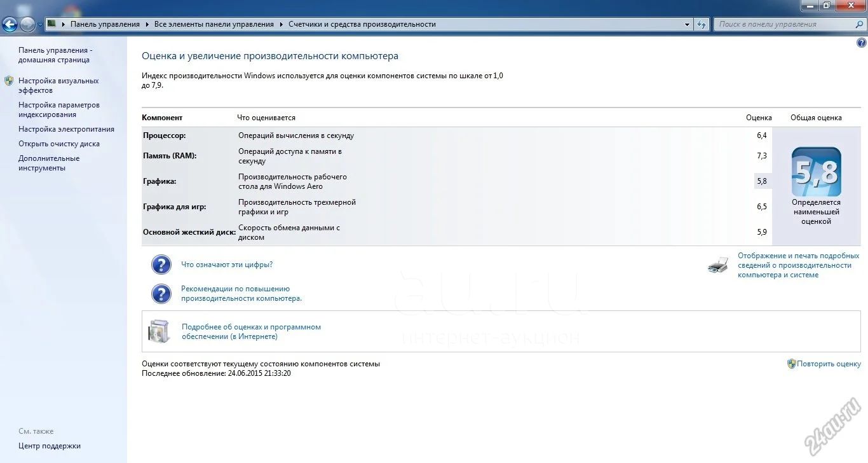Click RAM score value 7,3

(762, 156)
